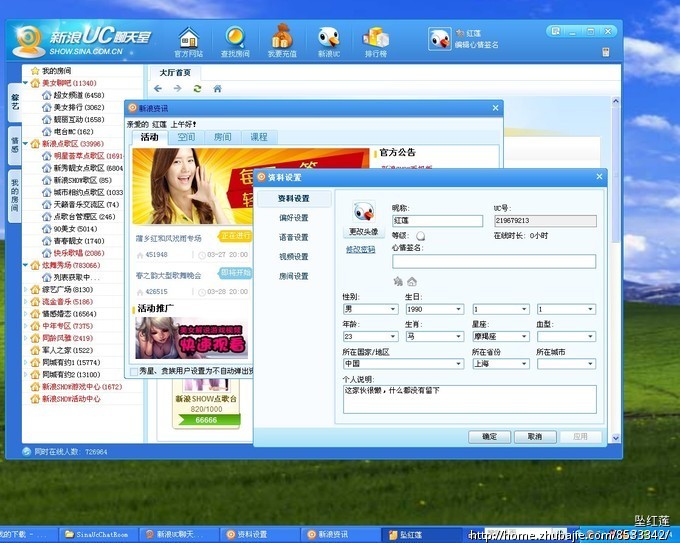Image resolution: width=680 pixels, height=543 pixels.
Task: Click the user avatar beside 编辑心情签名 in the header
Action: 440,39
